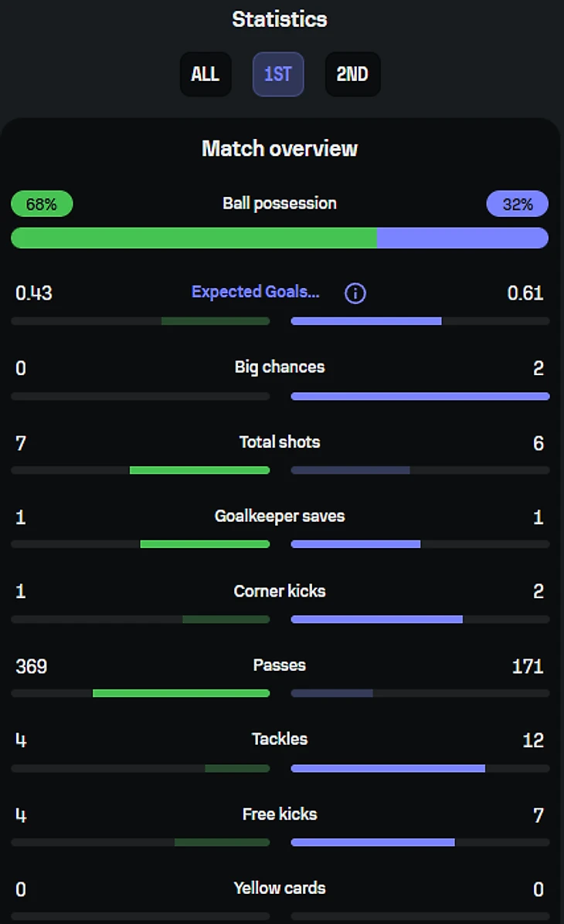The width and height of the screenshot is (564, 924).
Task: Click the Free kicks label
Action: 280,814
